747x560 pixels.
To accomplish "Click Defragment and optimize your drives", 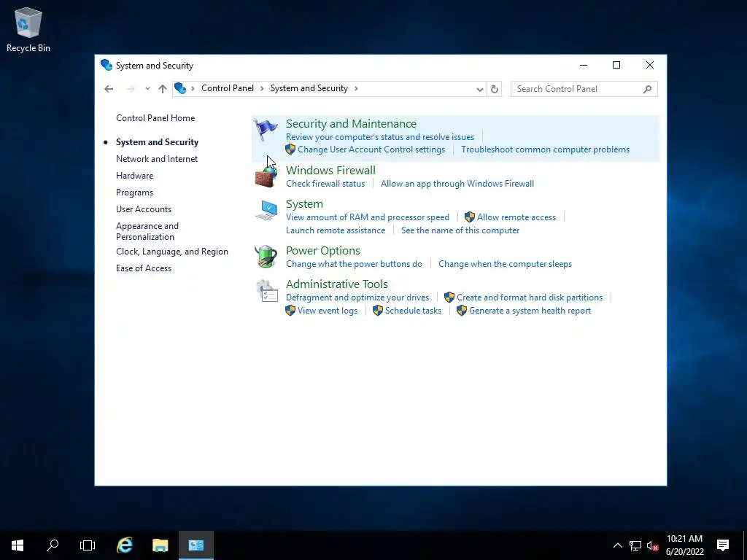I will point(357,297).
